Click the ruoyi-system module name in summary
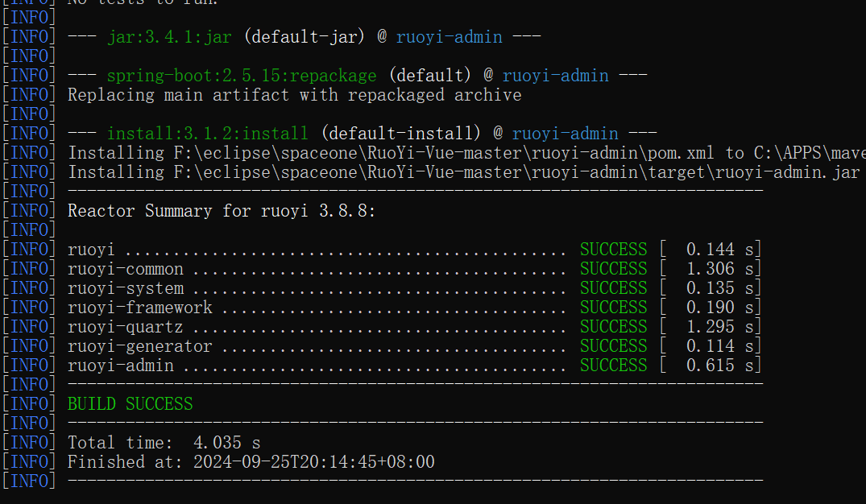 (x=125, y=288)
